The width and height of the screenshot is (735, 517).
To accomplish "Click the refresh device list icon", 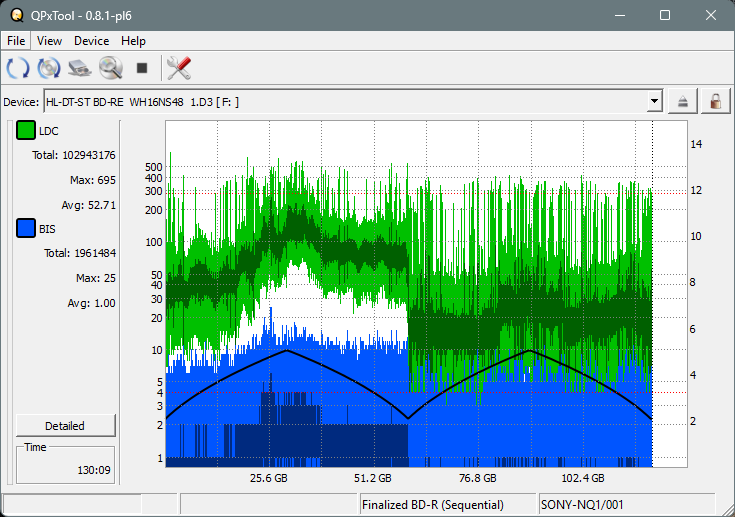I will [x=18, y=68].
